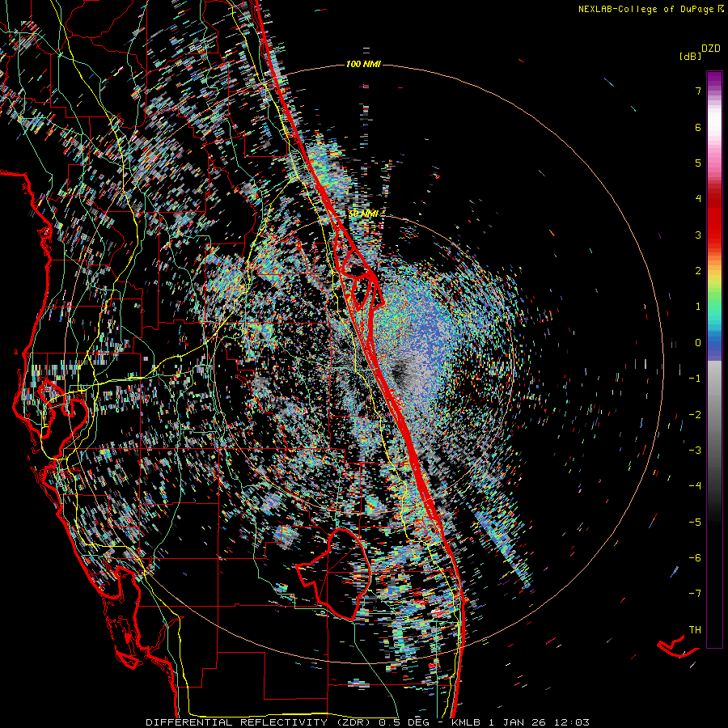Pick the "-3" label on the scale

[x=695, y=451]
